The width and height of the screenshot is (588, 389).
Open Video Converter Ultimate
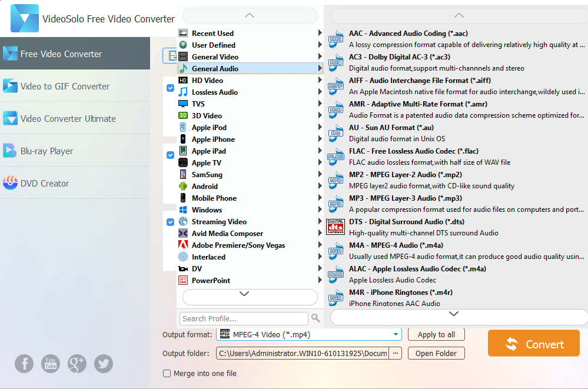click(x=75, y=118)
